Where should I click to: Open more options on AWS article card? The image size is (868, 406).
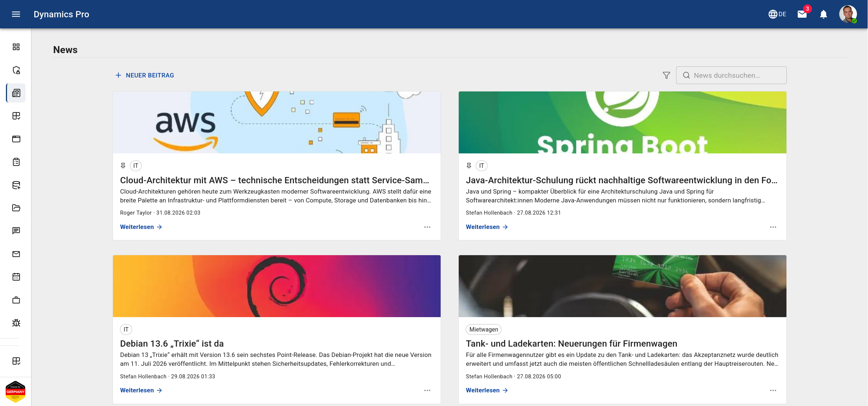click(427, 227)
